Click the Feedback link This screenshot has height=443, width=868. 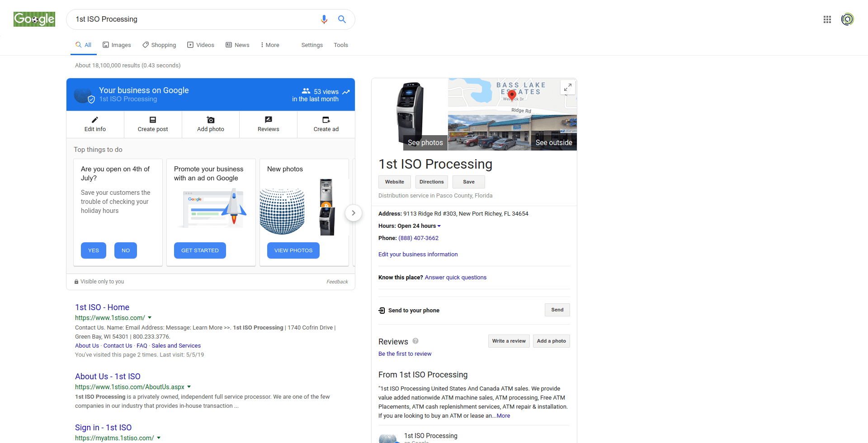[337, 282]
